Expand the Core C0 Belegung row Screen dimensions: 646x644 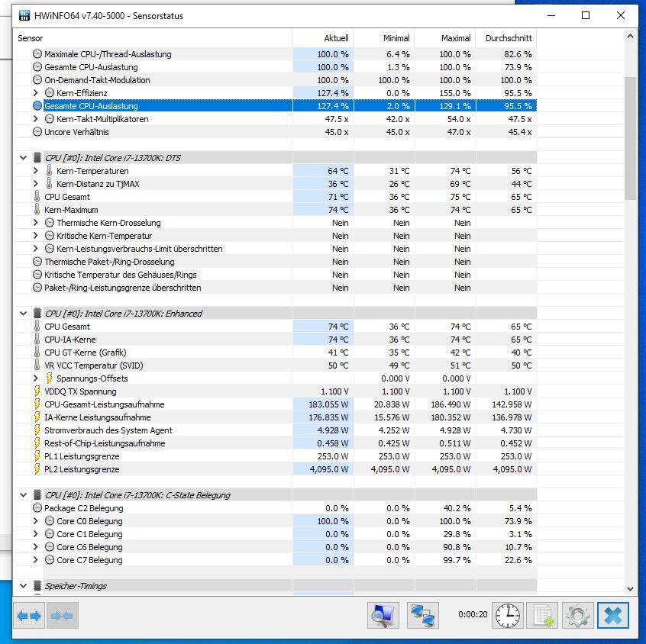click(x=36, y=521)
